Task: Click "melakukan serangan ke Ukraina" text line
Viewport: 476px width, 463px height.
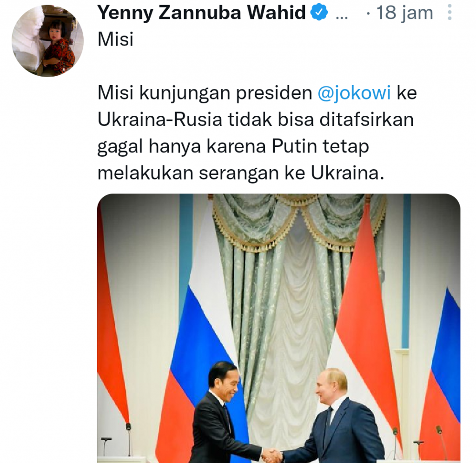Action: click(241, 173)
